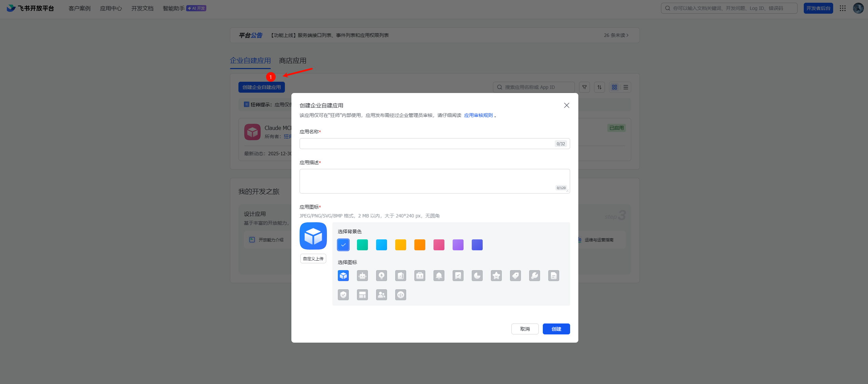The image size is (868, 384).
Task: Choose the star app icon
Action: (x=496, y=276)
